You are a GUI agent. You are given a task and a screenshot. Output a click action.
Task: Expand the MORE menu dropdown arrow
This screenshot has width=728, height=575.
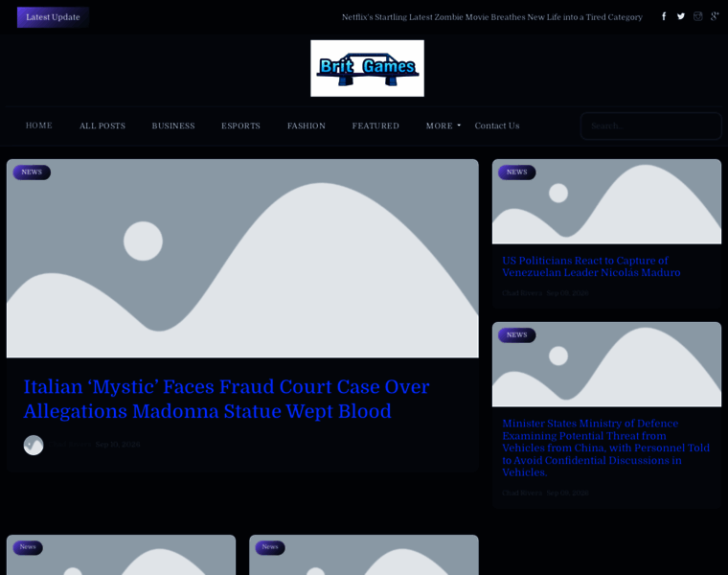(459, 126)
